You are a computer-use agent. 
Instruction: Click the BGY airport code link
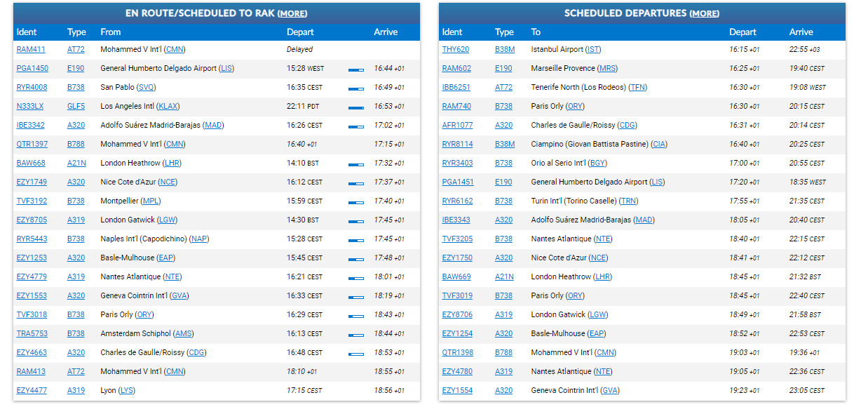pos(598,164)
